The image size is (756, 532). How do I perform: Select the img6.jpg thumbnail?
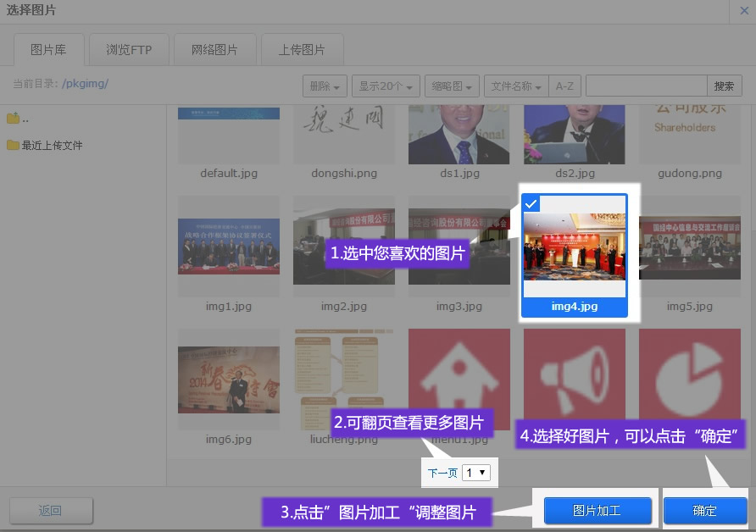[x=229, y=380]
